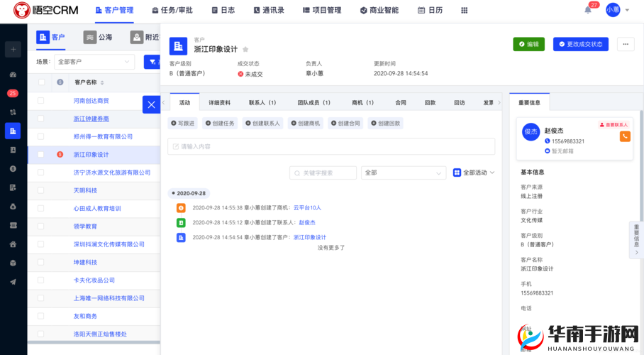The width and height of the screenshot is (644, 355).
Task: Open the 商机 (1) tab
Action: pyautogui.click(x=362, y=103)
